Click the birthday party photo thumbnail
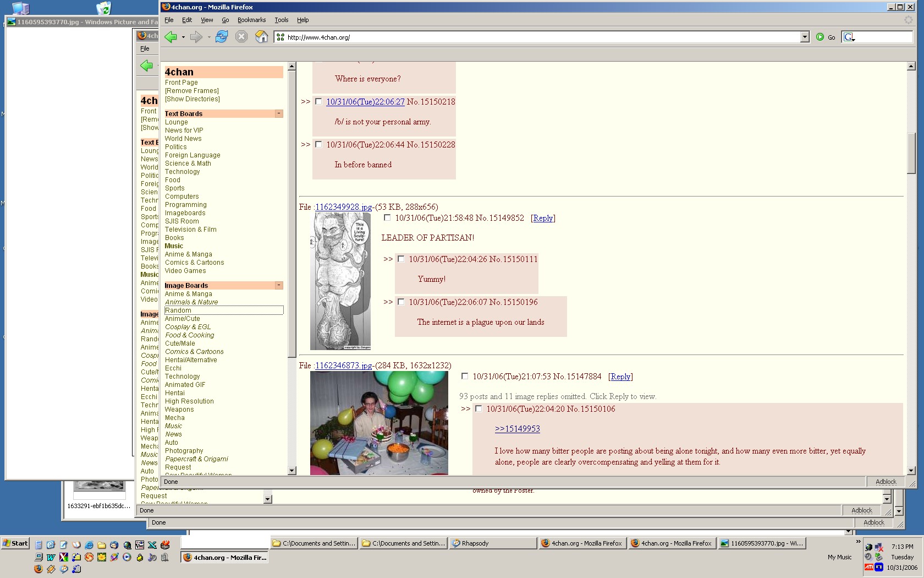 point(379,423)
